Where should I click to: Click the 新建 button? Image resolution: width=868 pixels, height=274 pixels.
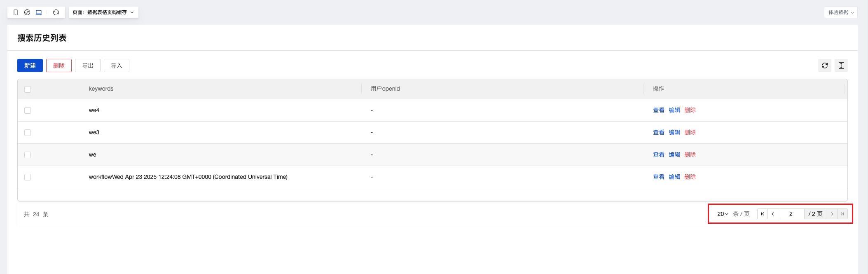(x=30, y=66)
